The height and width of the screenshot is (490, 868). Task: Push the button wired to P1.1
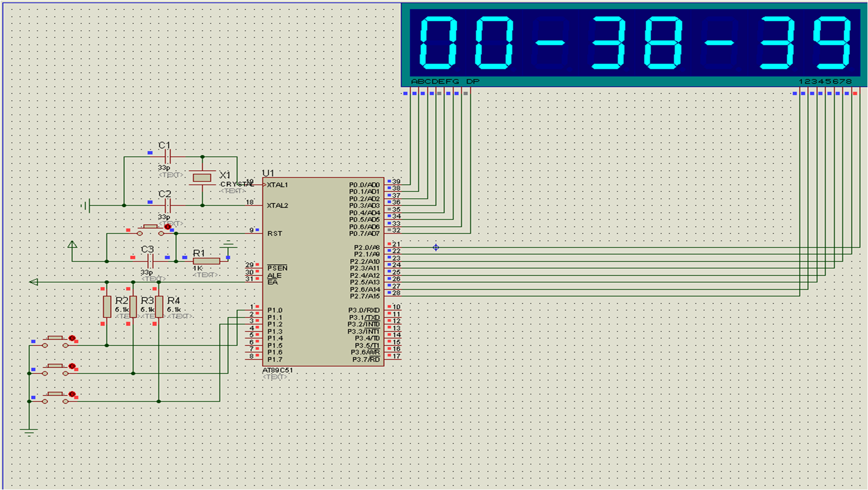[x=55, y=370]
